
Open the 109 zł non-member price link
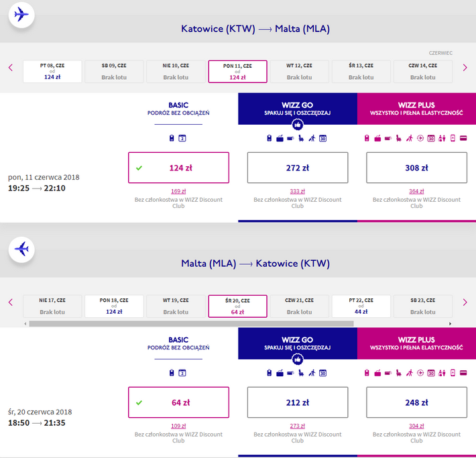[178, 426]
